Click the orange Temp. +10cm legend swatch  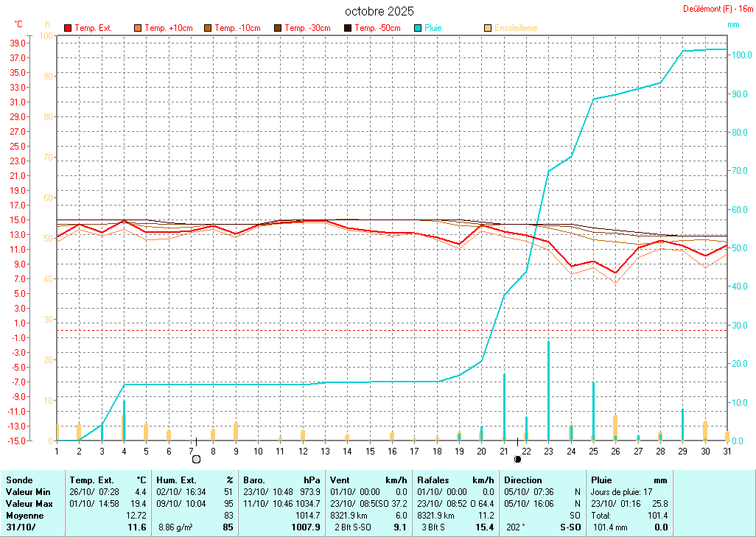point(138,28)
